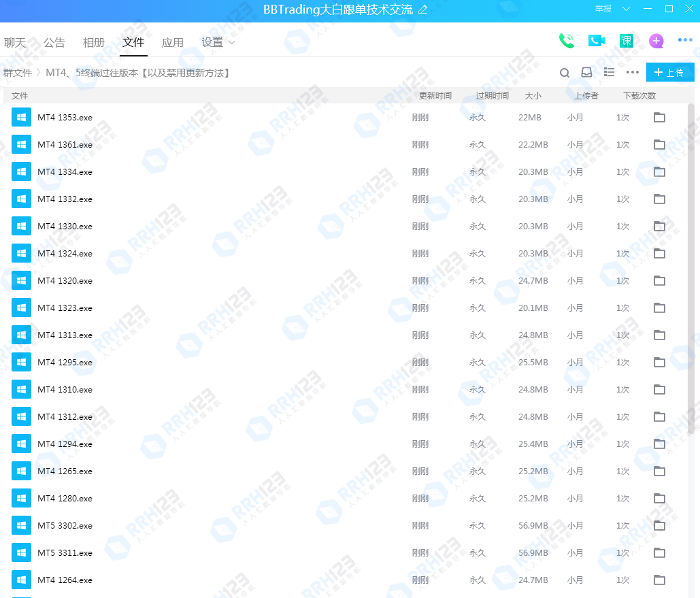Open the green class (课) icon

click(627, 41)
